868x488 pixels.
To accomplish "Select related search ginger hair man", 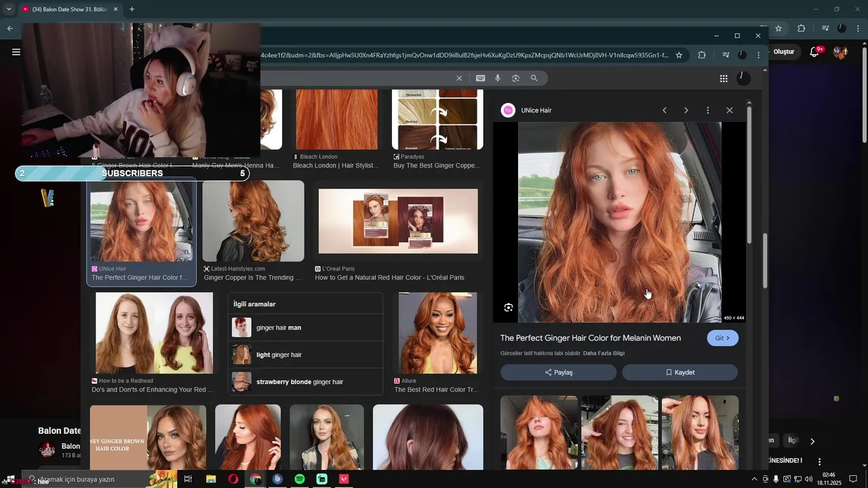I will pyautogui.click(x=306, y=327).
